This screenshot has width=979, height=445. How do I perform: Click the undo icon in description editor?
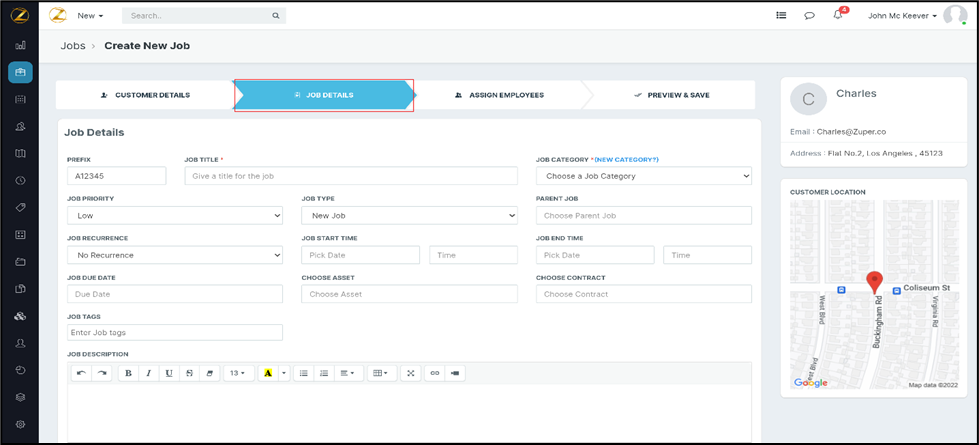pyautogui.click(x=81, y=373)
